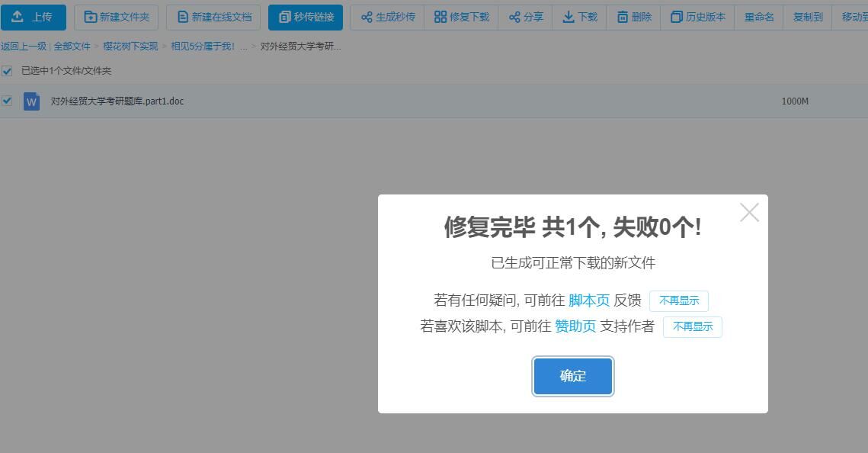Uncheck the select-all checkbox beside 已选中1个文件
This screenshot has height=453, width=868.
(7, 71)
